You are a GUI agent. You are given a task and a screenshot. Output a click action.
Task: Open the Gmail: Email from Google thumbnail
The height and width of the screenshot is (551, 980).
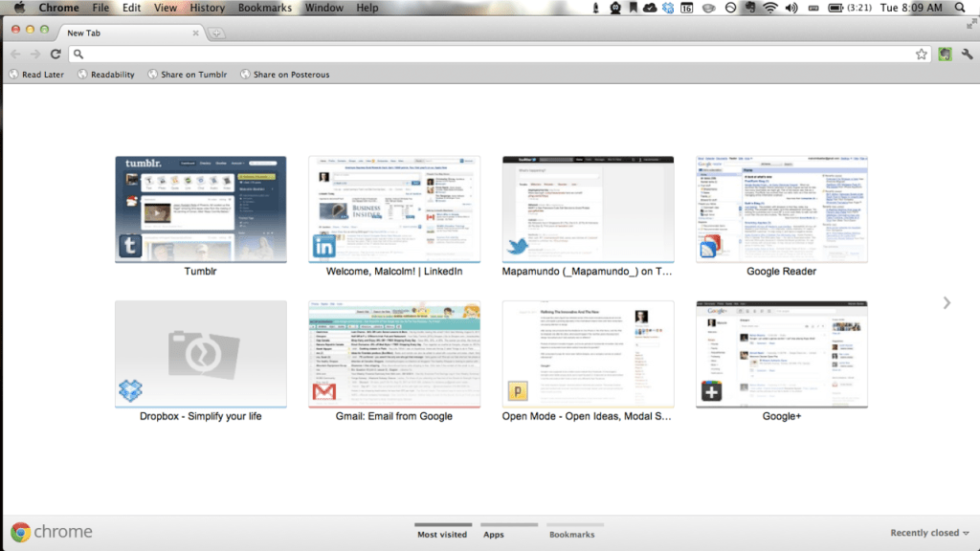[393, 354]
